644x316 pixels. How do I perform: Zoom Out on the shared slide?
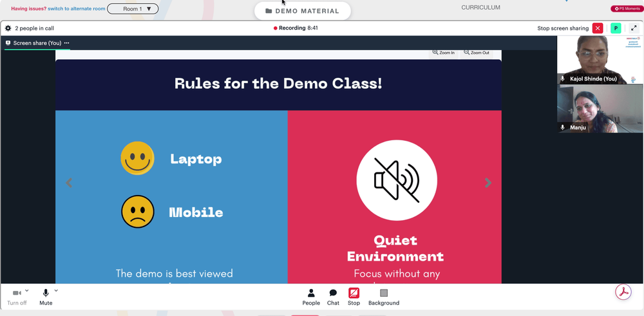477,53
